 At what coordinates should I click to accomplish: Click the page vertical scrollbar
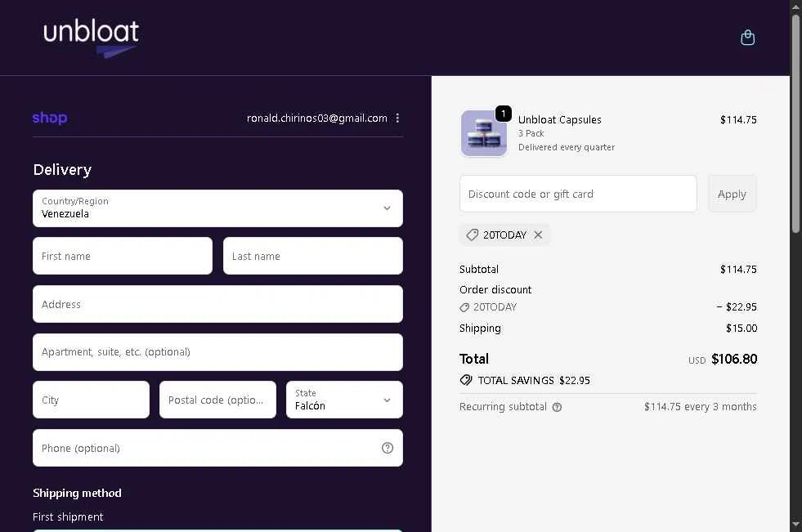click(795, 123)
